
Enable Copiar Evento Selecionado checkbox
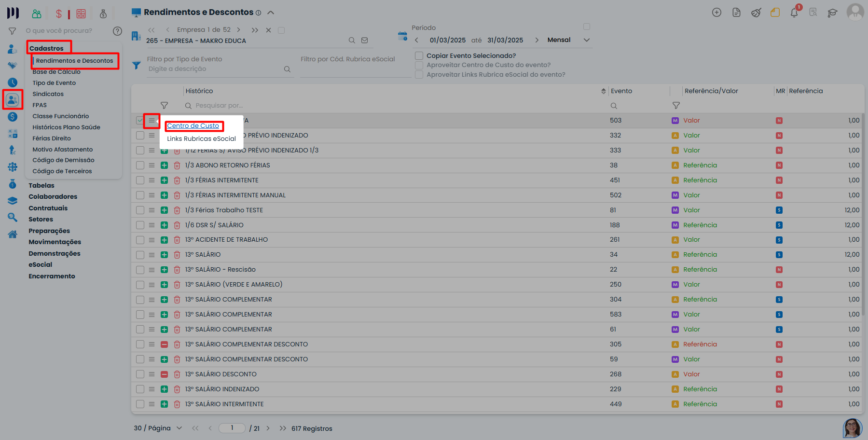(x=419, y=56)
